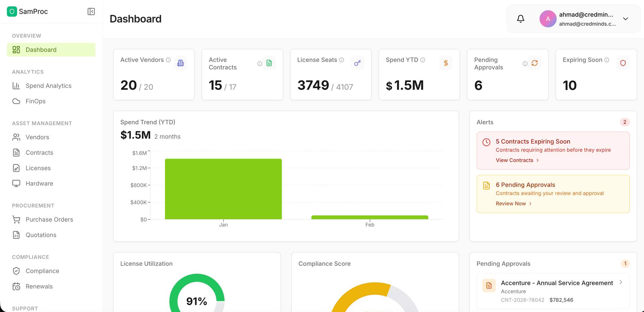Click the key icon on License Seats card
Screen dimensions: 644x312
pos(358,63)
